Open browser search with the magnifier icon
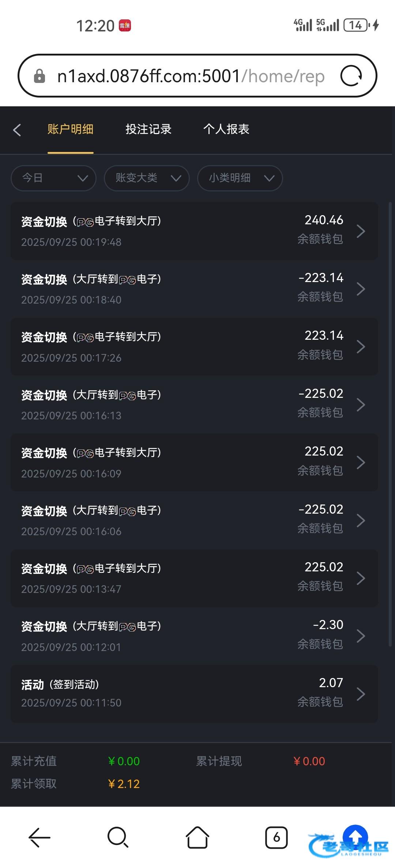The width and height of the screenshot is (395, 868). pyautogui.click(x=118, y=837)
